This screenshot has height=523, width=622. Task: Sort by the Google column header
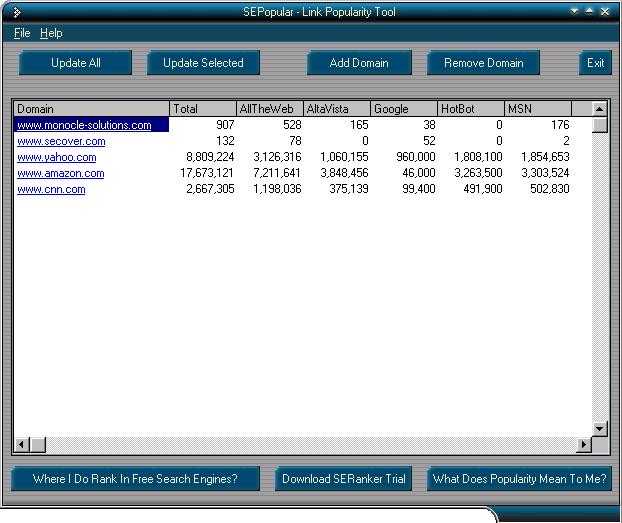[x=404, y=109]
